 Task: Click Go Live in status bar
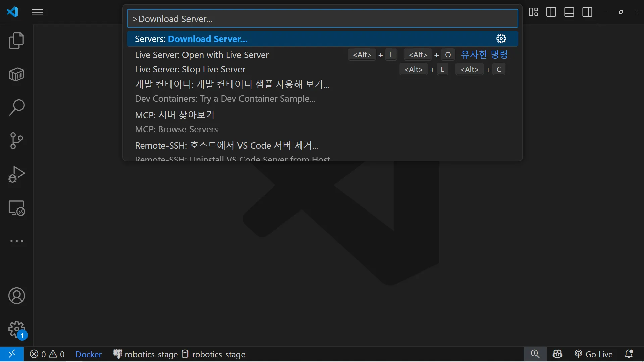click(594, 354)
